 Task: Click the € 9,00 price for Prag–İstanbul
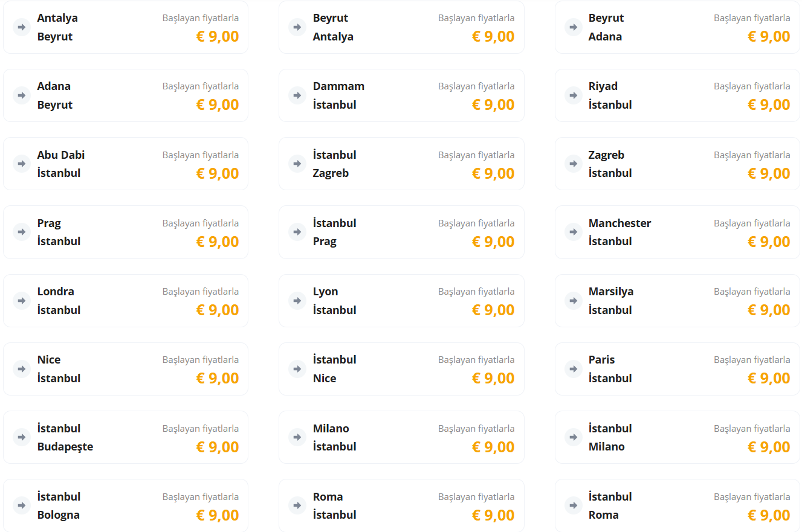pos(218,242)
